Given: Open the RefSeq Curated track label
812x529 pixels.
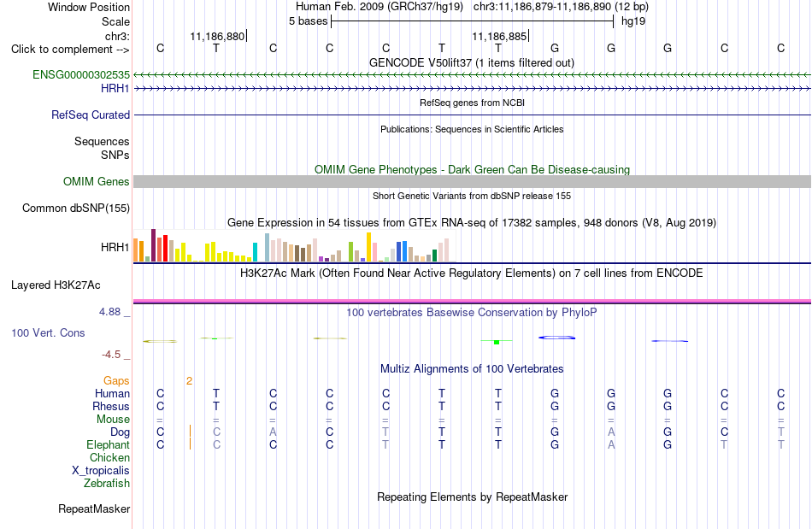Looking at the screenshot, I should coord(90,115).
